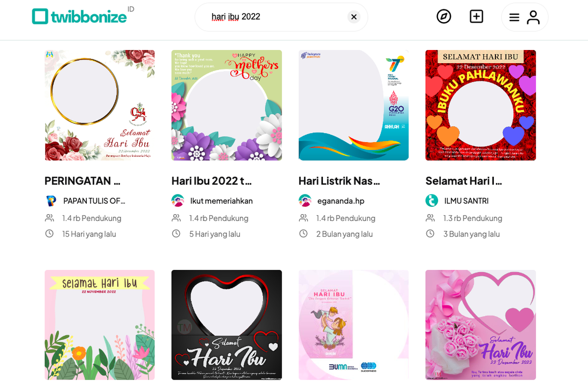Click the create new twibbon plus icon
588x392 pixels.
pyautogui.click(x=476, y=17)
